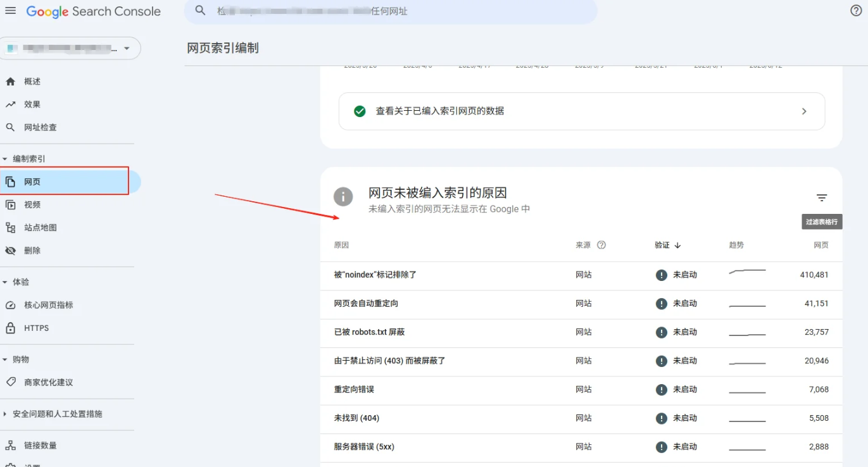
Task: Collapse the 体验 section
Action: (5, 282)
